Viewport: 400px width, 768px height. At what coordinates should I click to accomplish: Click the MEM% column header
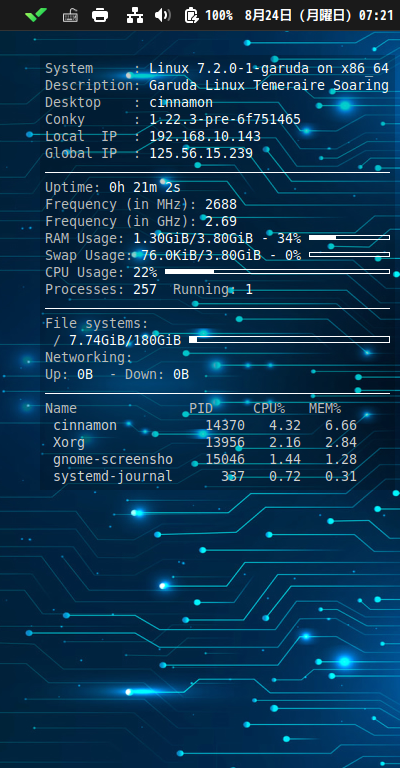coord(325,408)
